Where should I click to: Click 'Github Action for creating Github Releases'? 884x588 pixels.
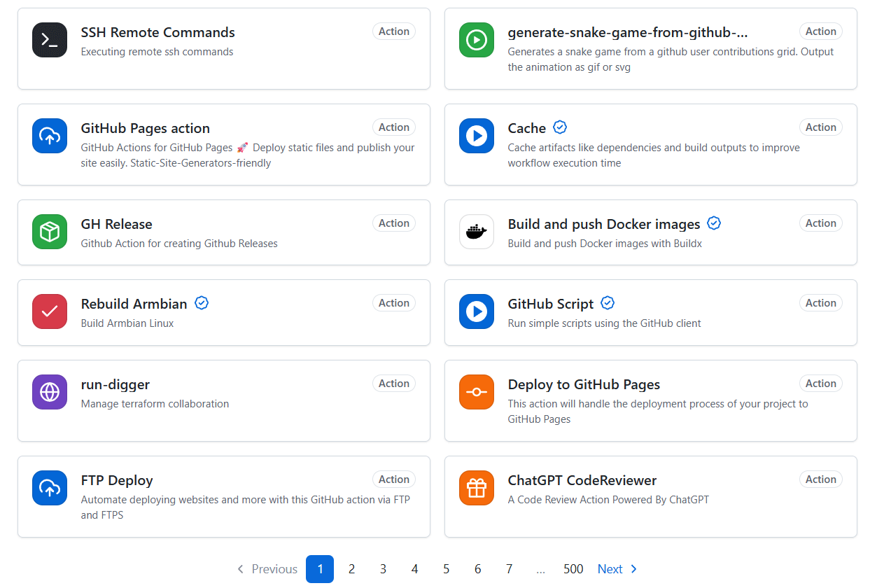(179, 244)
